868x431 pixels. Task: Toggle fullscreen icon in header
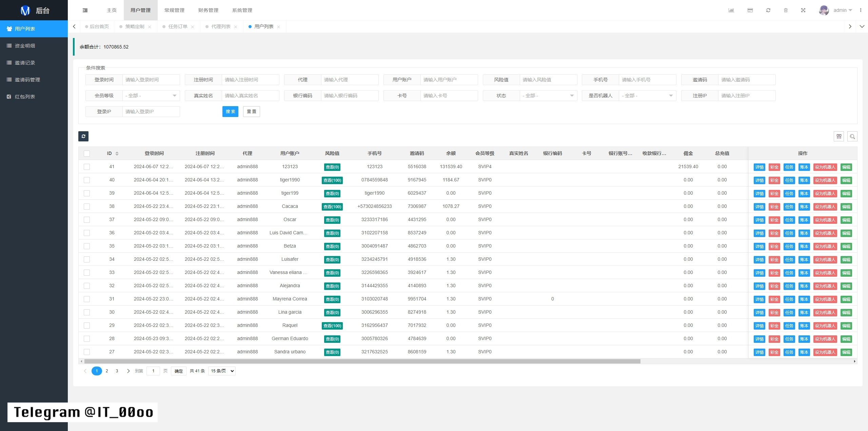(x=803, y=10)
